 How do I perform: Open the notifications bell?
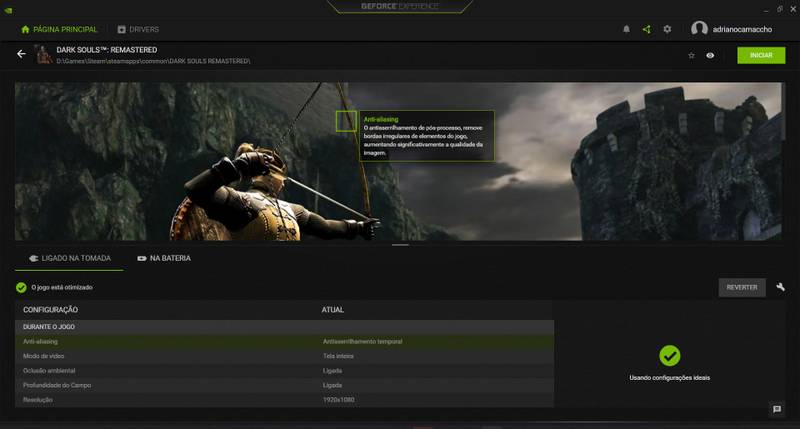(x=626, y=30)
